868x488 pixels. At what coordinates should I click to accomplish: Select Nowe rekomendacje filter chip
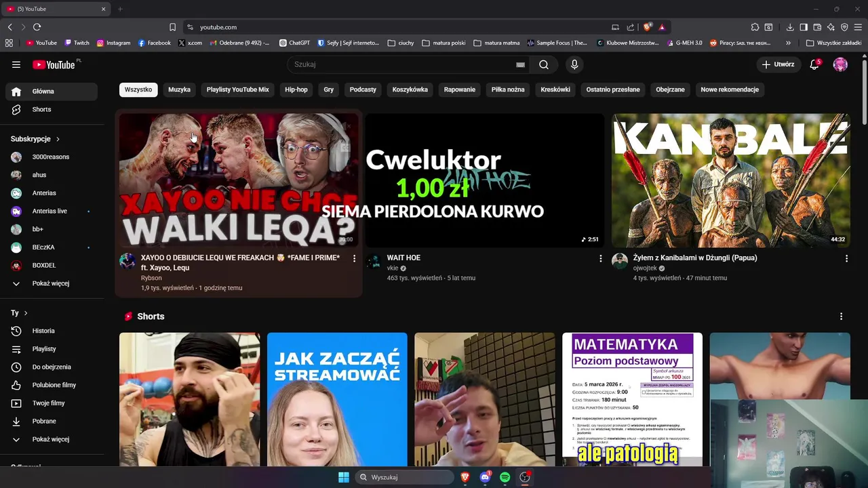tap(730, 89)
